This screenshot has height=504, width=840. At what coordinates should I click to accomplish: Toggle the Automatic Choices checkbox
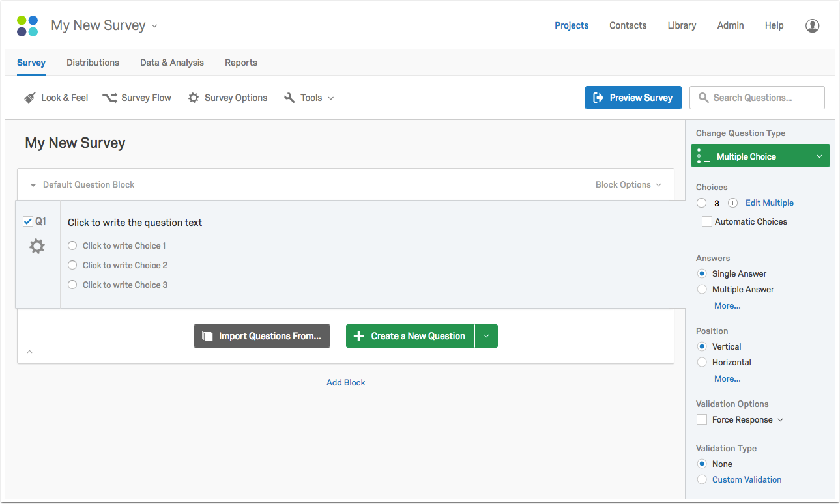pyautogui.click(x=707, y=221)
